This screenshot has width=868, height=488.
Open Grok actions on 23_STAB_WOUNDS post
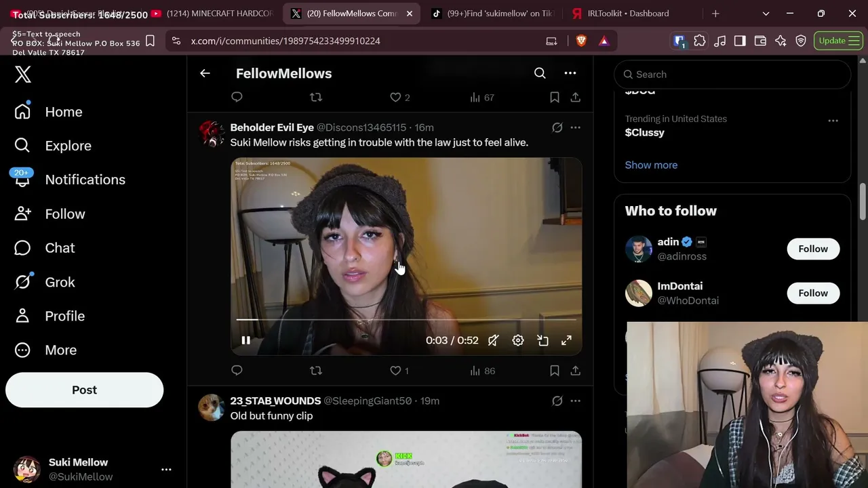coord(557,401)
